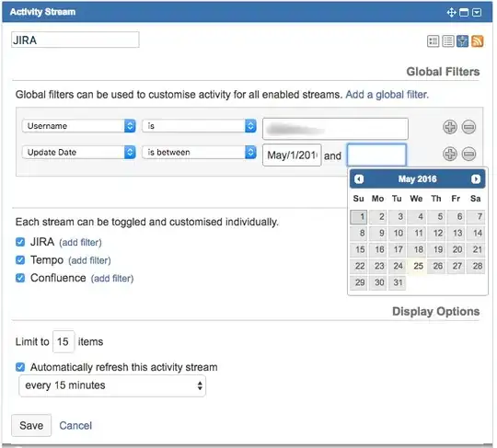497x448 pixels.
Task: Click the Limit to items field
Action: 64,341
